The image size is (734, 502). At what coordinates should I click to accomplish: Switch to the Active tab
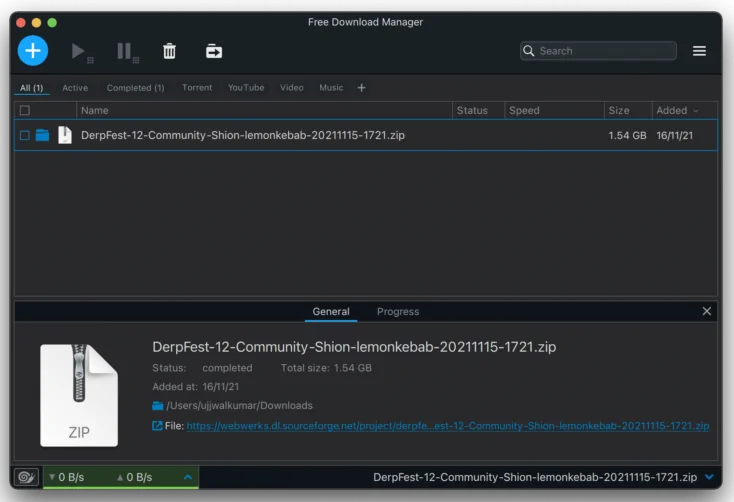click(75, 88)
